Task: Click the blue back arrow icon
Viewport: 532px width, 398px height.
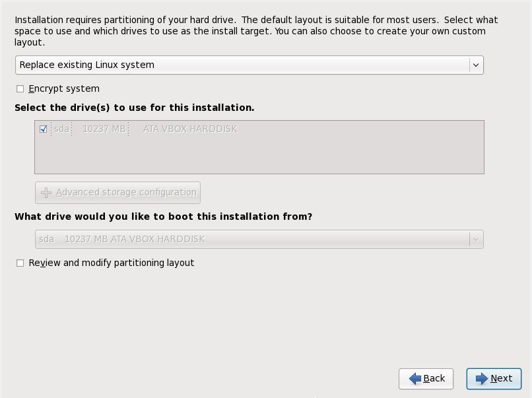Action: [x=415, y=378]
